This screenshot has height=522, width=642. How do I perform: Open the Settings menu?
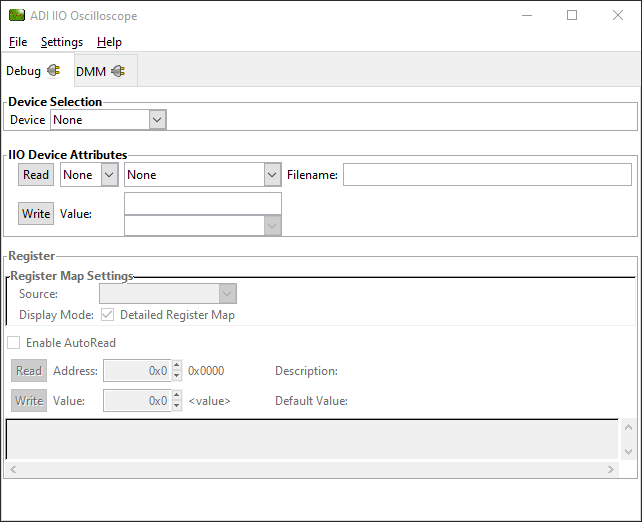click(62, 42)
